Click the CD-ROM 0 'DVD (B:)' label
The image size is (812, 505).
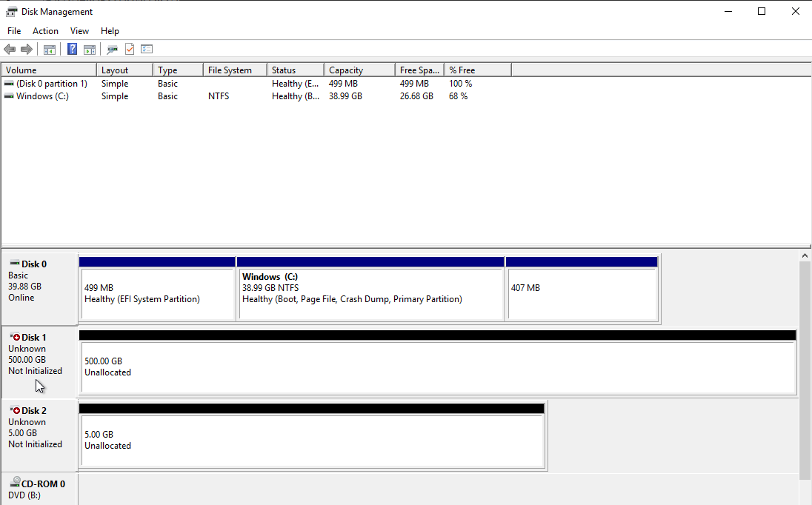(x=24, y=495)
